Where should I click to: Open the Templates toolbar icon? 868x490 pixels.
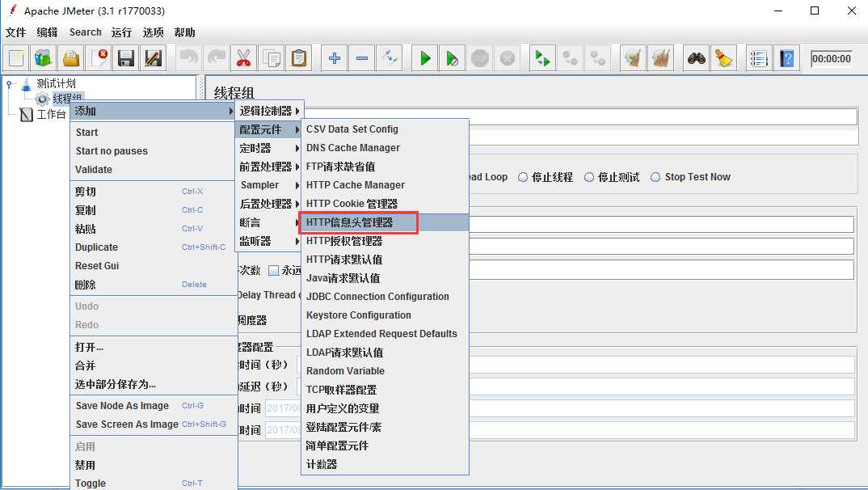(43, 58)
